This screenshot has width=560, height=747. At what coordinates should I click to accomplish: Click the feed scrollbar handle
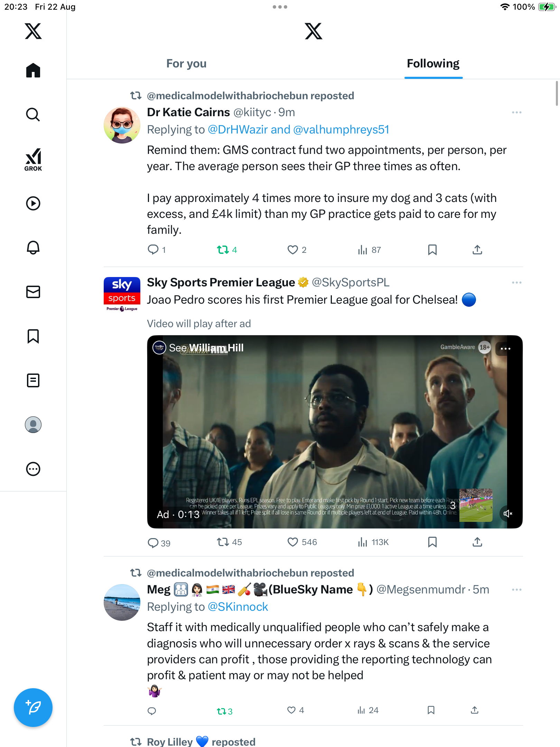tap(557, 93)
